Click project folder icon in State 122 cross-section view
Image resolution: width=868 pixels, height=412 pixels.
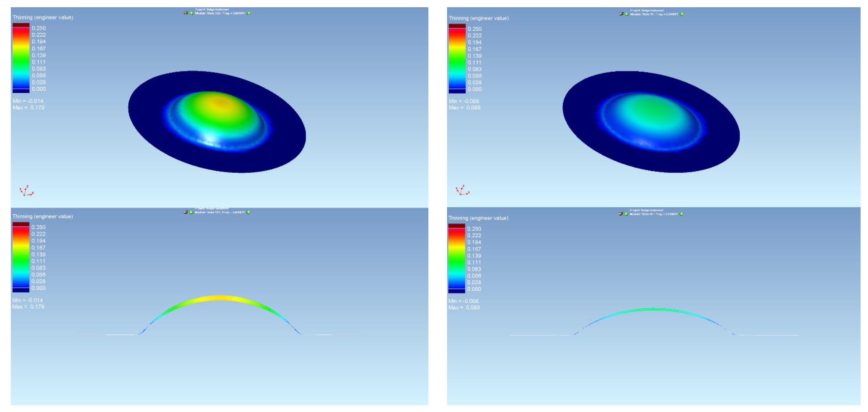coord(186,212)
